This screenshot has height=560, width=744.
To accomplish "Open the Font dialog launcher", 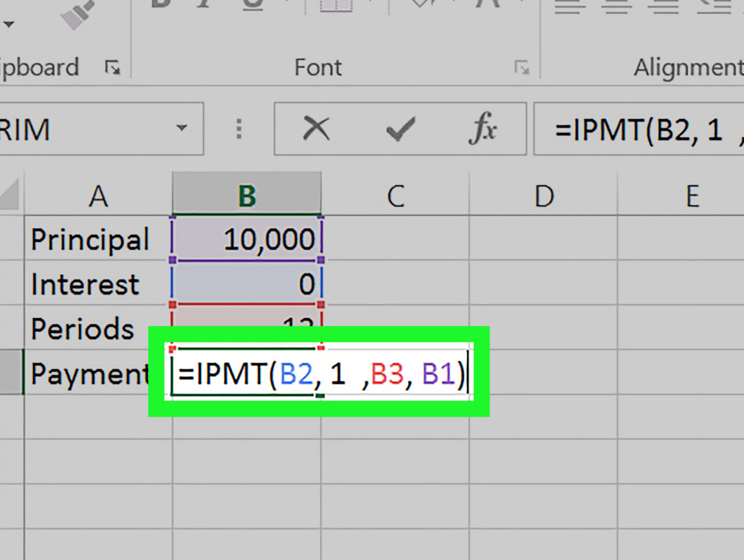I will click(x=523, y=68).
